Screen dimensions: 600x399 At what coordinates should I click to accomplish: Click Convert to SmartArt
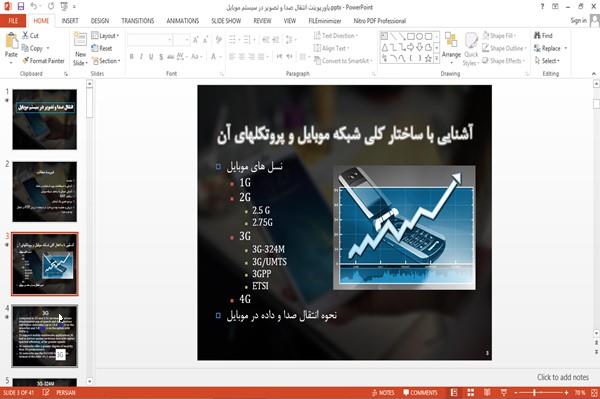(343, 61)
